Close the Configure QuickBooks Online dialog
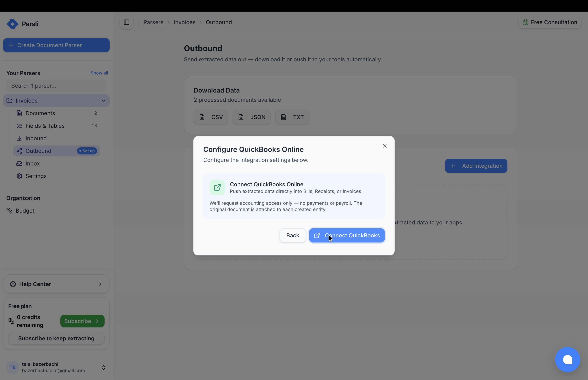This screenshot has width=588, height=380. (385, 146)
